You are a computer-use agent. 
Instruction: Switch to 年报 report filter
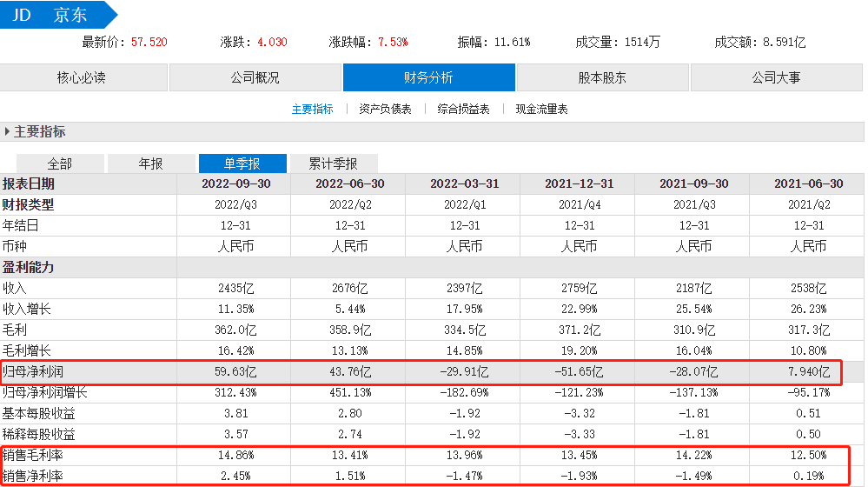[151, 163]
